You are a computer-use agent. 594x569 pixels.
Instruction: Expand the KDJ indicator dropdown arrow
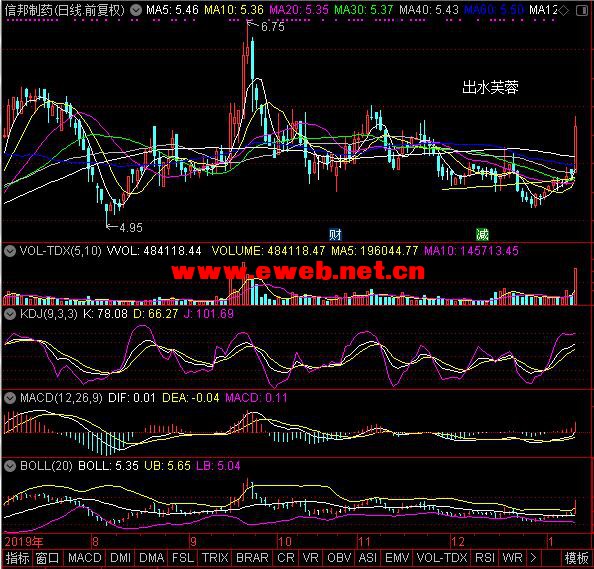pyautogui.click(x=10, y=314)
